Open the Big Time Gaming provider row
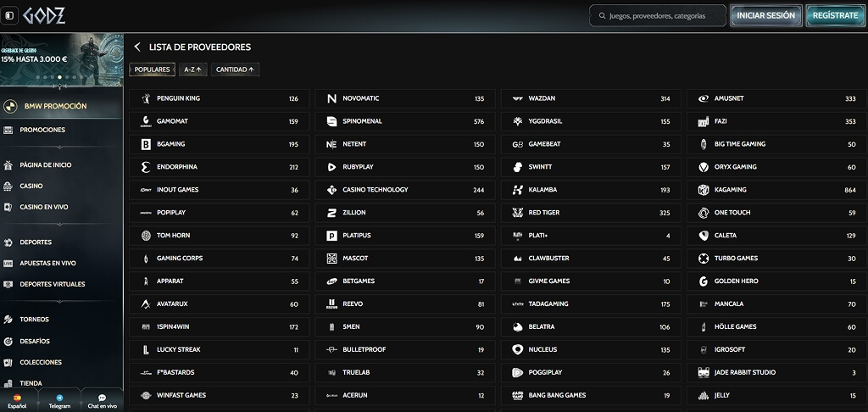 coord(777,144)
